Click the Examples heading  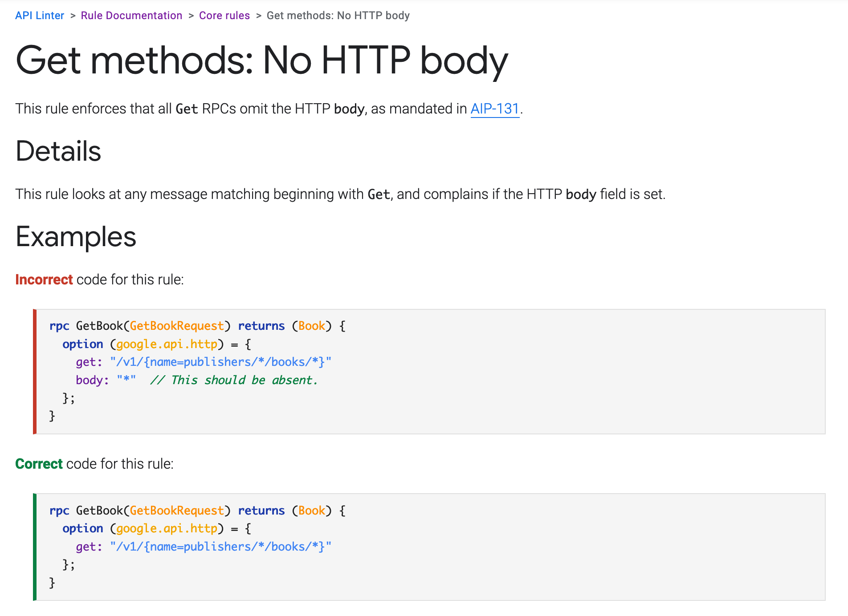click(x=76, y=236)
